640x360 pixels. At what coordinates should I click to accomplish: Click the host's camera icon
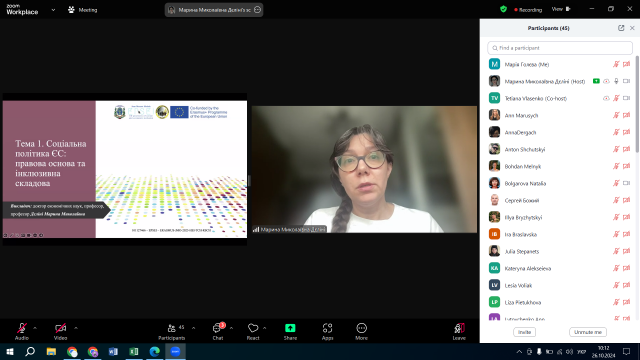click(x=627, y=81)
